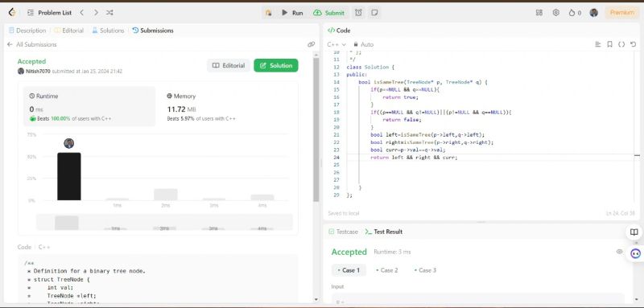644x308 pixels.
Task: Go back to All Submissions
Action: [32, 44]
